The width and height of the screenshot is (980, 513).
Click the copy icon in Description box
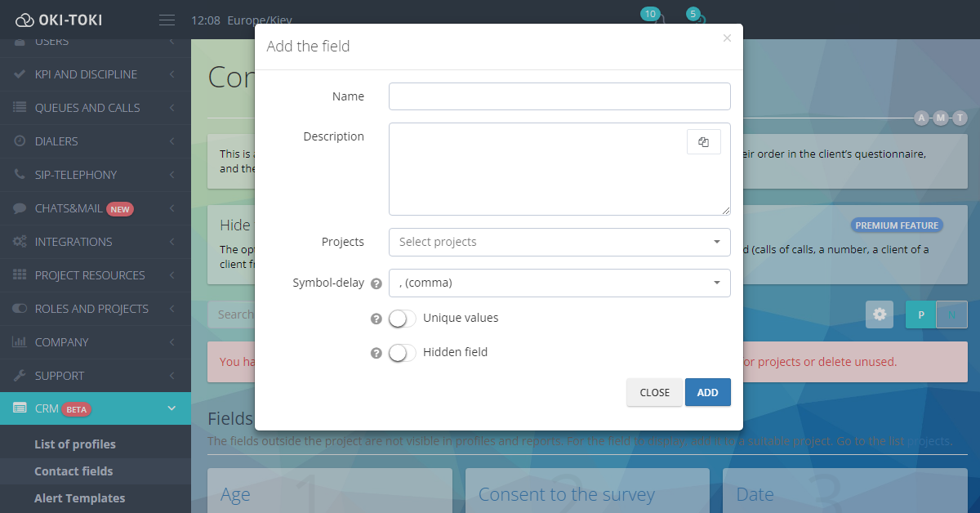click(x=703, y=142)
